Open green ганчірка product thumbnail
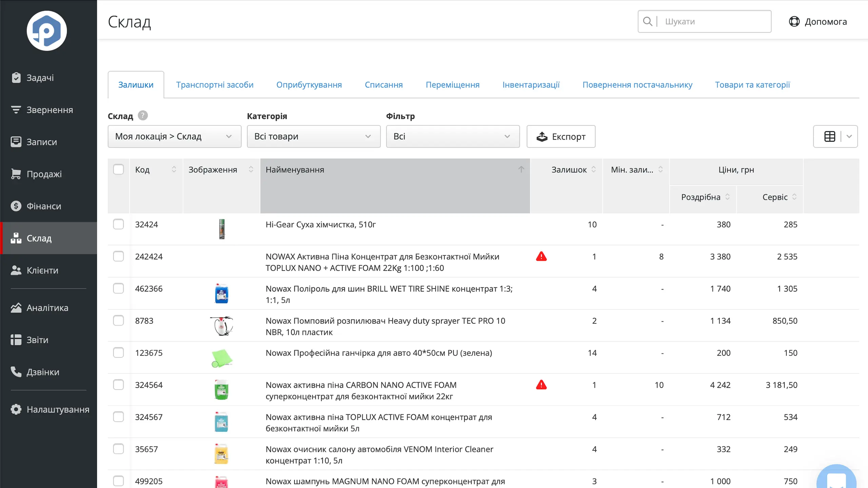 (x=222, y=358)
